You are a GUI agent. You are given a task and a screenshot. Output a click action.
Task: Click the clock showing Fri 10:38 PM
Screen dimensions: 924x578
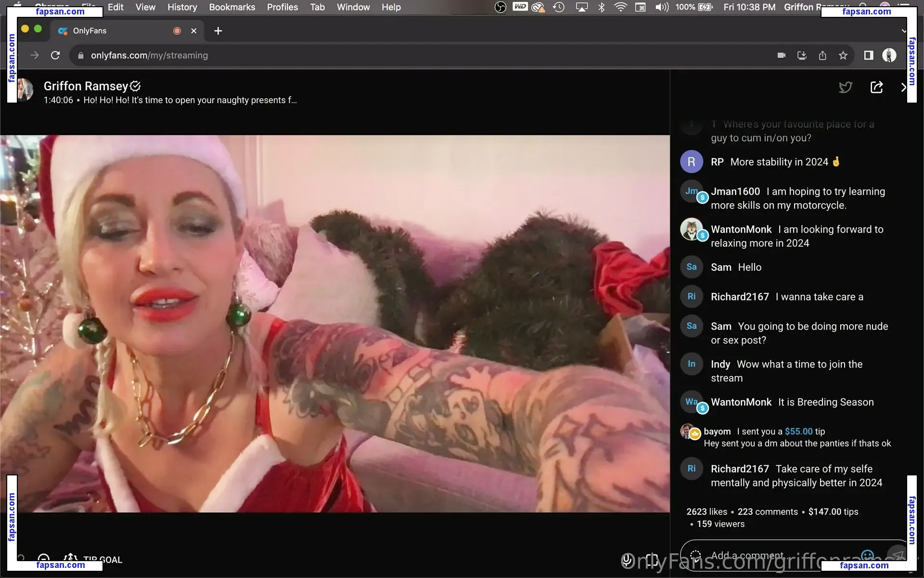click(x=749, y=7)
